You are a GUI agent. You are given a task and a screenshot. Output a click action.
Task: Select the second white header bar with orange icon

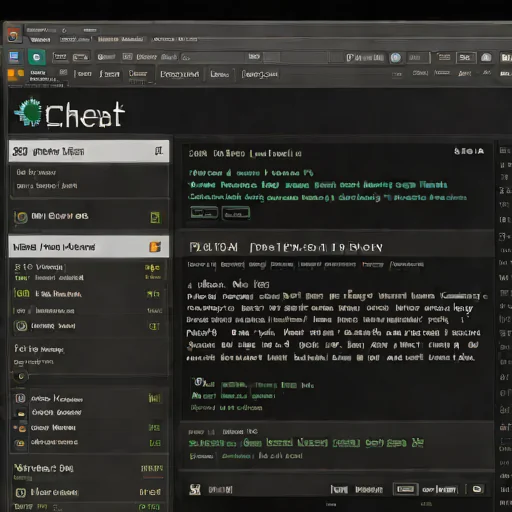tap(89, 247)
